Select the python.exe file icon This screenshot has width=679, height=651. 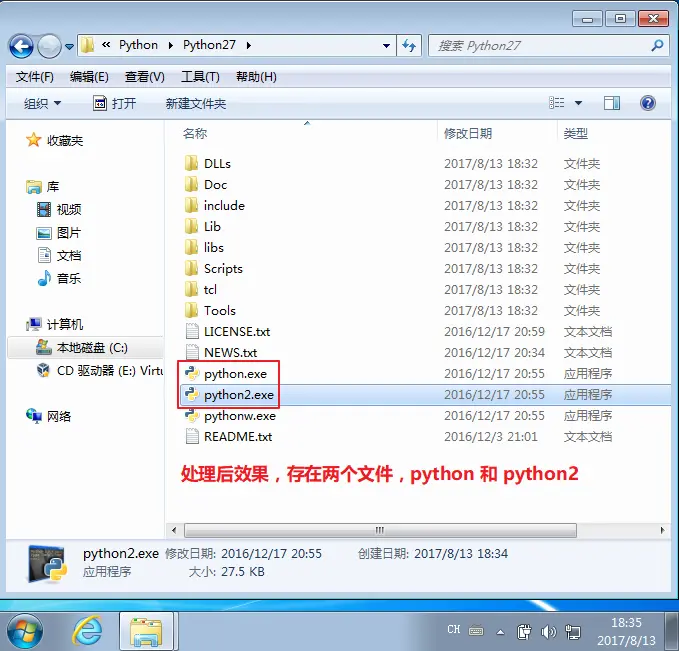[191, 373]
